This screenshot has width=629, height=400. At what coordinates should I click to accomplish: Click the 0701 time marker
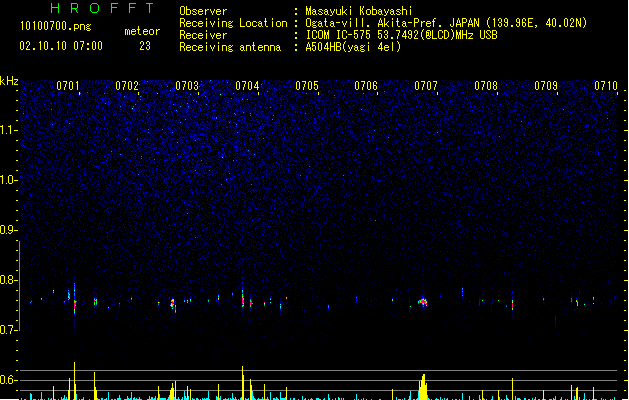(67, 86)
